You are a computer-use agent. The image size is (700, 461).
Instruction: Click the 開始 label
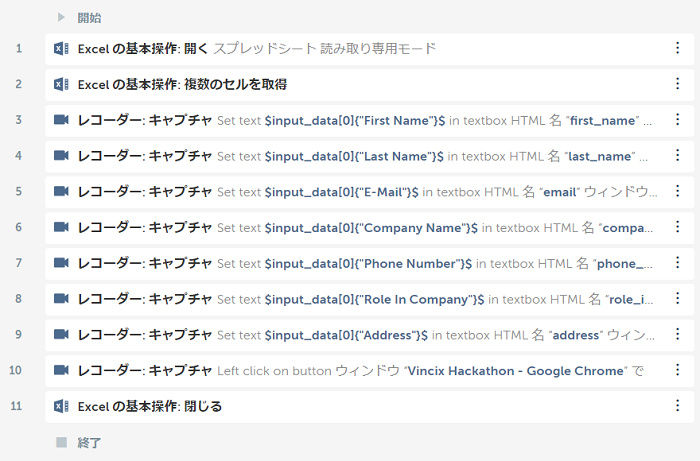point(89,18)
